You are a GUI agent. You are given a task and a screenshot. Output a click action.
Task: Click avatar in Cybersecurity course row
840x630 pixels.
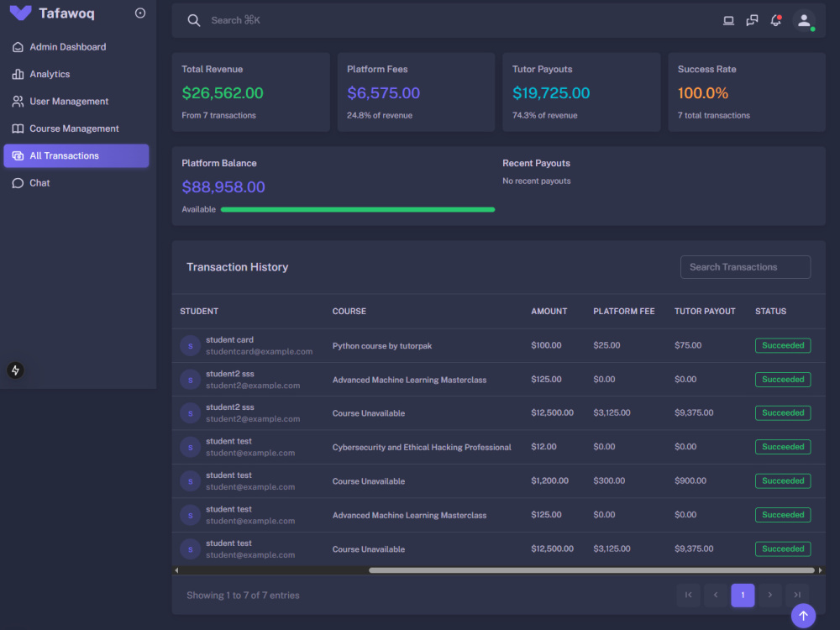(x=190, y=447)
